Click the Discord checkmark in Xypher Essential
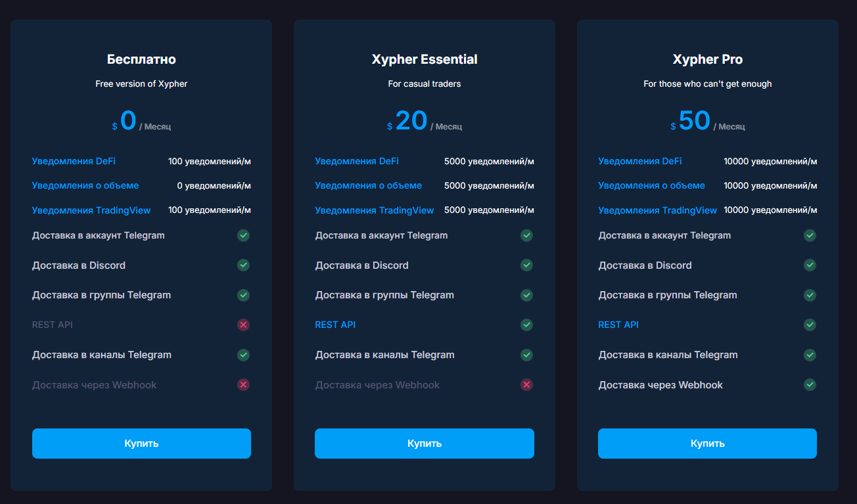Screen dimensions: 857x504 (527, 265)
